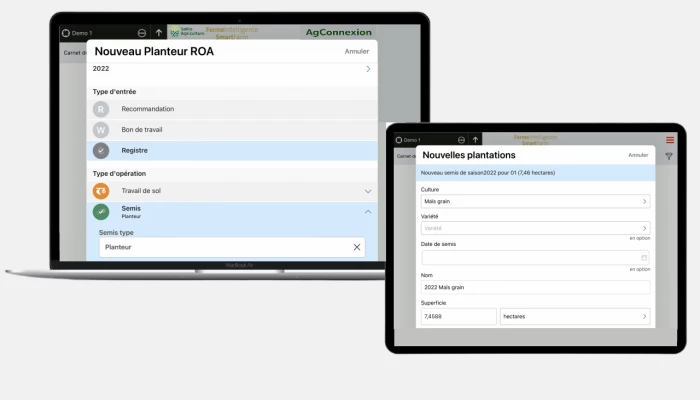Click Demo 1 on the tablet header
700x400 pixels.
tap(412, 140)
